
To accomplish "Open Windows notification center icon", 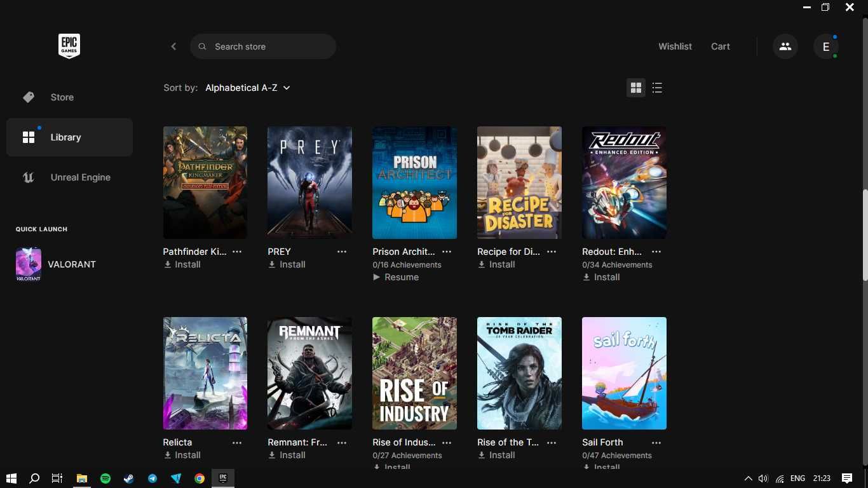I will click(846, 478).
